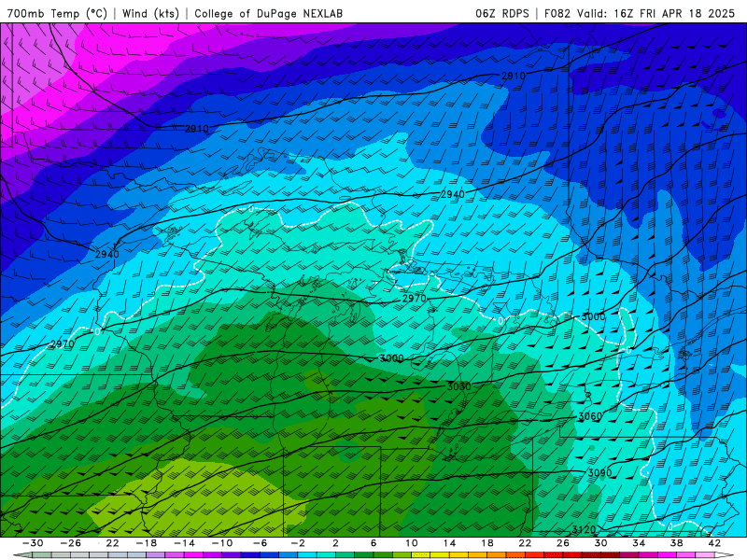
Task: Select the -6 value on the temperature scale
Action: coord(261,543)
